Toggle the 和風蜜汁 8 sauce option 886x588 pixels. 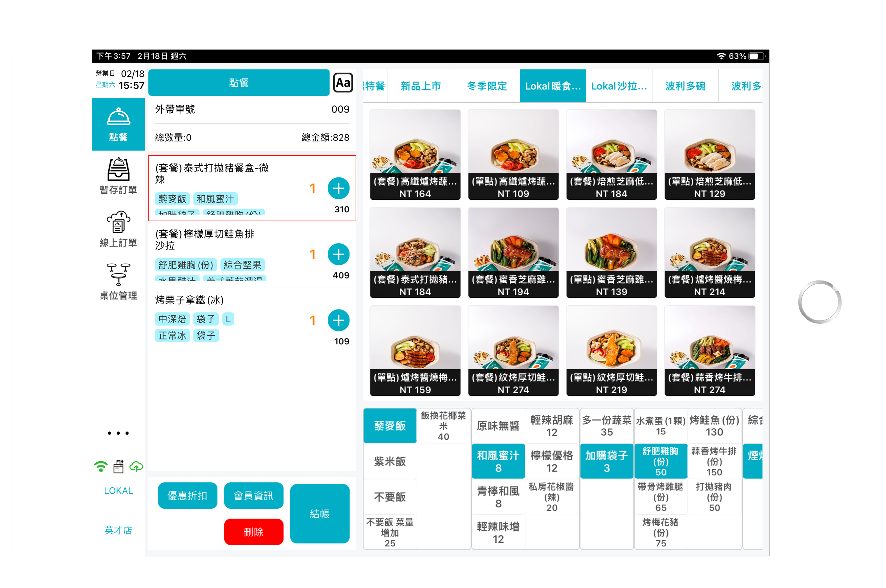[x=498, y=461]
